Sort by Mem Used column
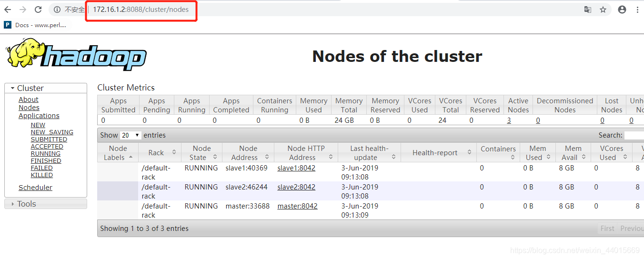Screen dimensions: 644x259 point(537,153)
